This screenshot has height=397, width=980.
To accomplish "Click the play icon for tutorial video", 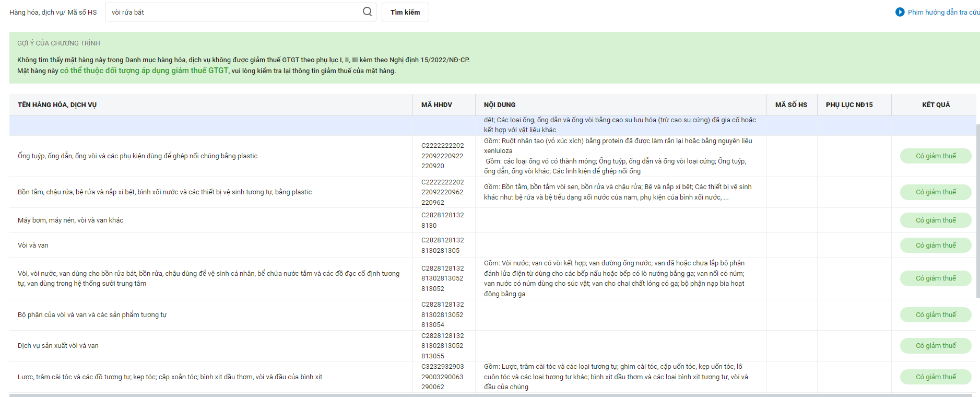I will click(x=900, y=12).
